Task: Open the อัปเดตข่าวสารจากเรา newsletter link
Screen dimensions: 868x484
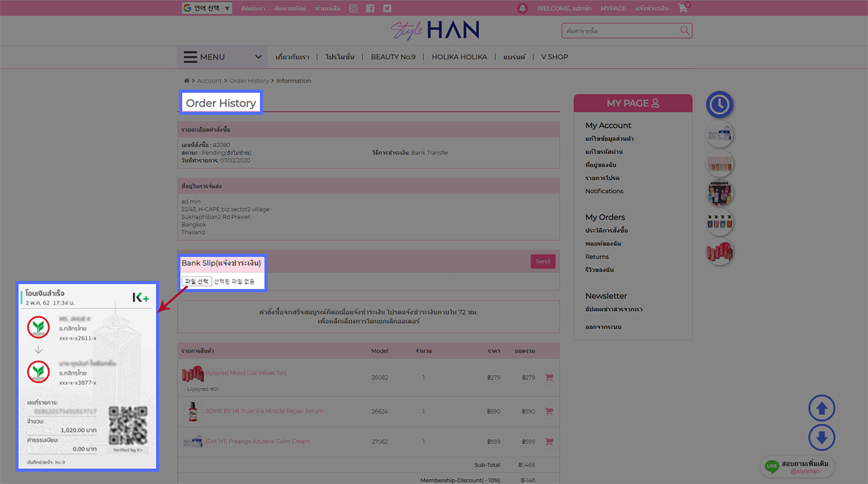Action: tap(614, 309)
